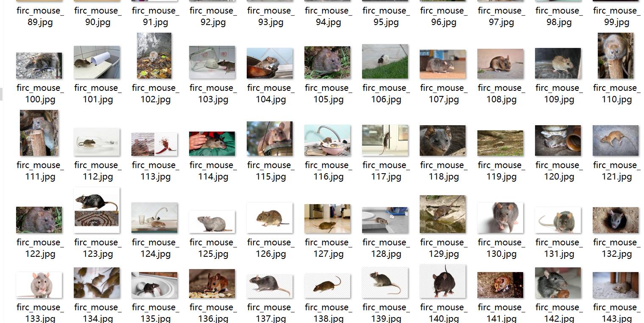Click file name firc_mouse_89.jpg
The image size is (644, 323).
pos(40,16)
